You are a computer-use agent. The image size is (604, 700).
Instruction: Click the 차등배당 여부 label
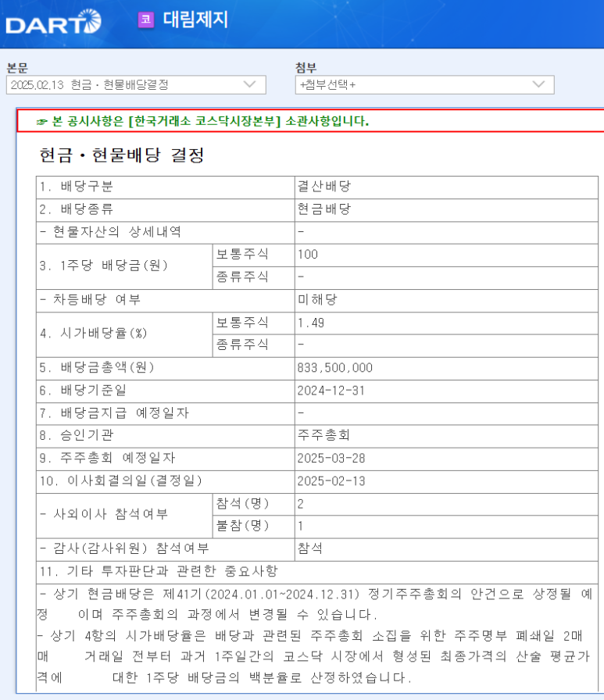[x=90, y=299]
